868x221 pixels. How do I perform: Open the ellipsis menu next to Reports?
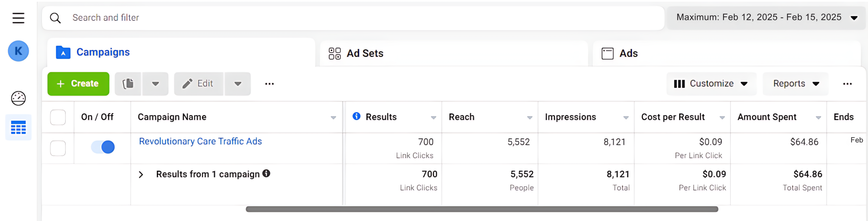847,84
